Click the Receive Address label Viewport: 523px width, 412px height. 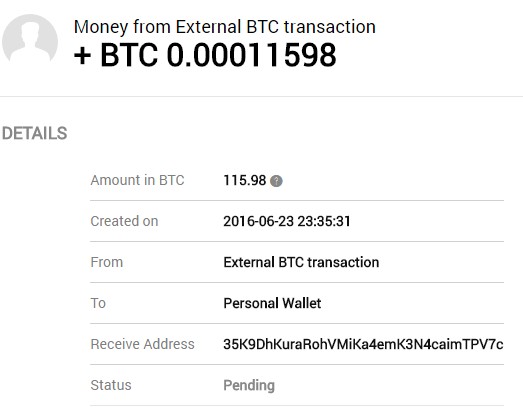click(x=142, y=344)
